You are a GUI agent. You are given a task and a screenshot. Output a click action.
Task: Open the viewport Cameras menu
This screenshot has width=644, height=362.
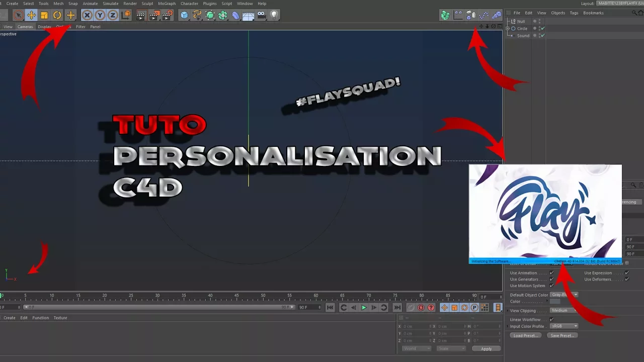[x=25, y=27]
